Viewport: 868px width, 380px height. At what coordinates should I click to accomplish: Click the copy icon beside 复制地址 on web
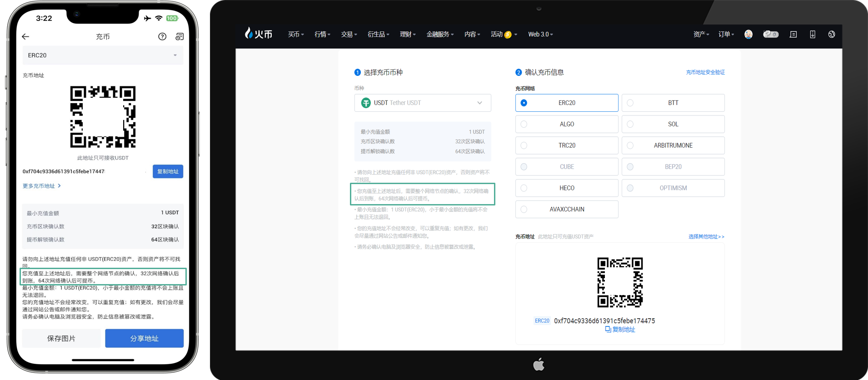[608, 329]
